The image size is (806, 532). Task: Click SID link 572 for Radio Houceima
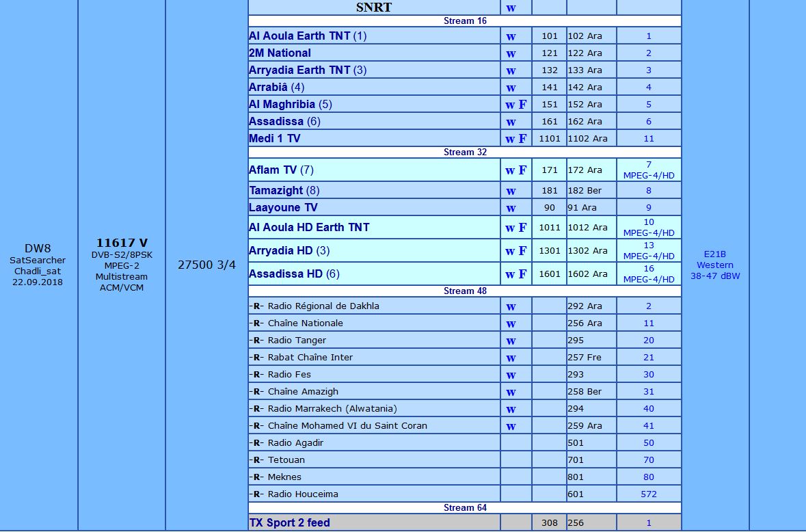coord(649,494)
